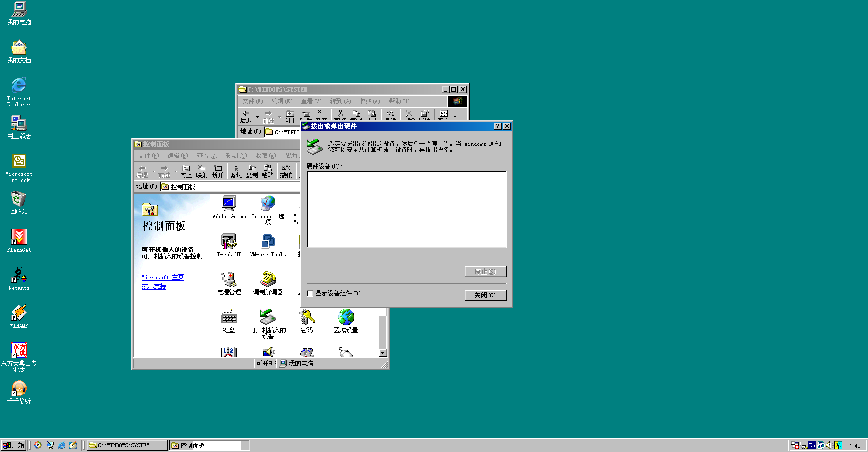Click the 密码 passwords icon

click(x=307, y=318)
